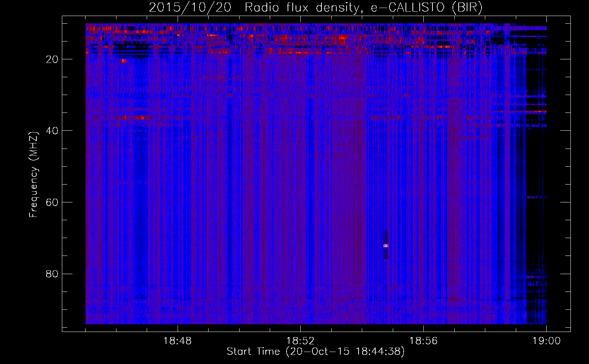Viewport: 589px width, 364px height.
Task: Click the 18:52 time tick label
Action: [301, 341]
